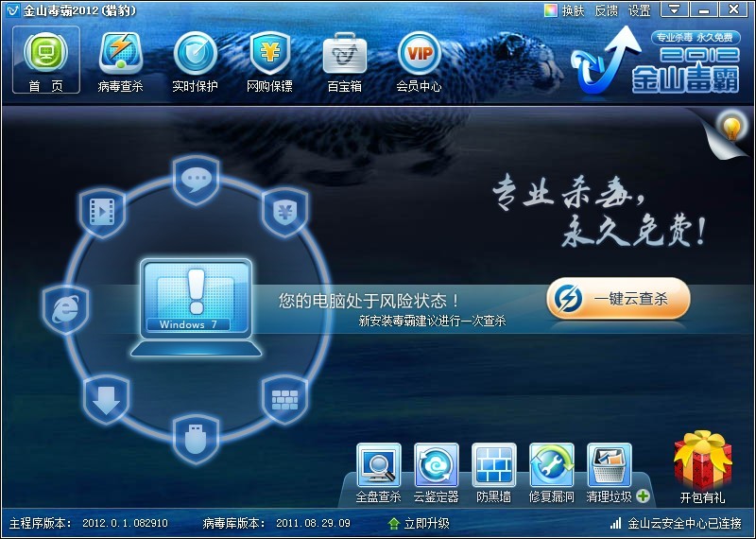Click the green plus add-tool button
Screen dimensions: 756x539
(643, 496)
